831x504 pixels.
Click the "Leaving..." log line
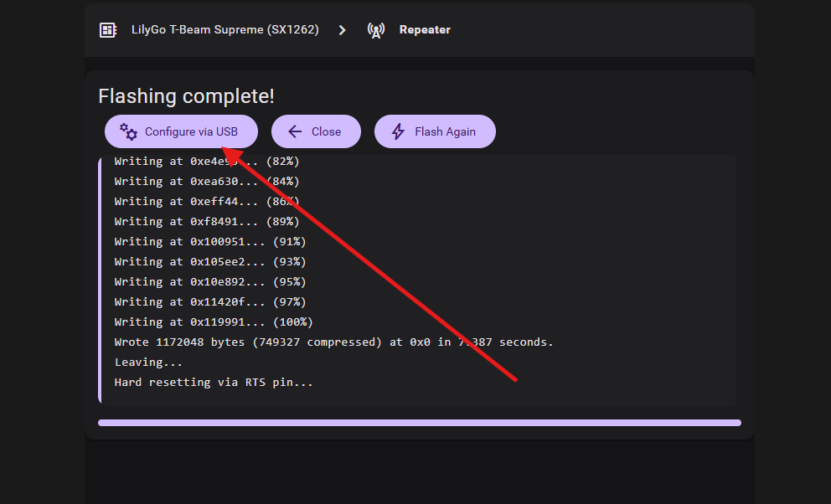(x=148, y=363)
